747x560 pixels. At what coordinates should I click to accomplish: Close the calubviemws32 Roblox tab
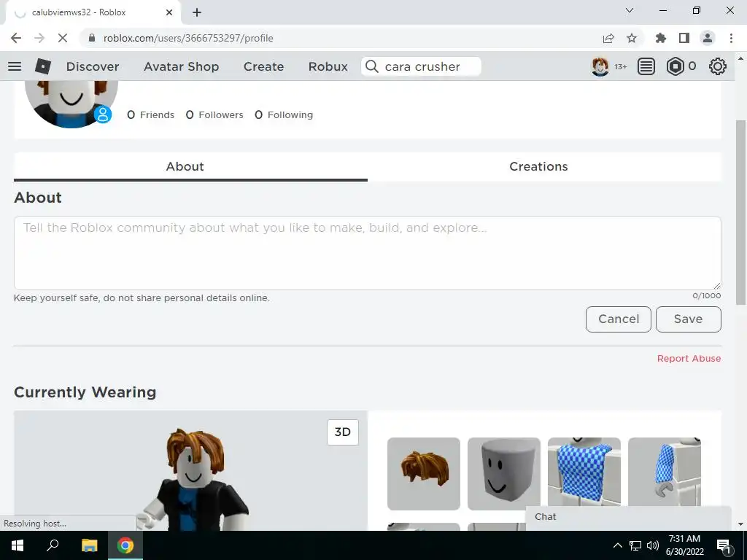pos(169,12)
